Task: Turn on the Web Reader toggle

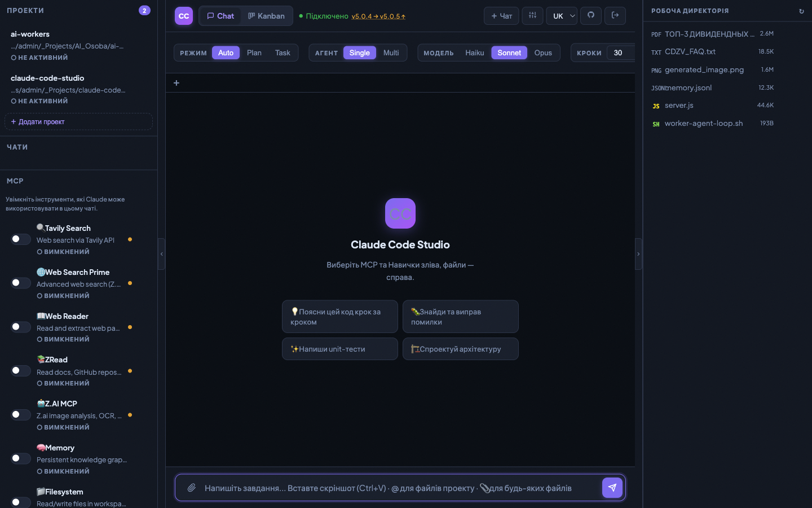Action: [x=21, y=327]
